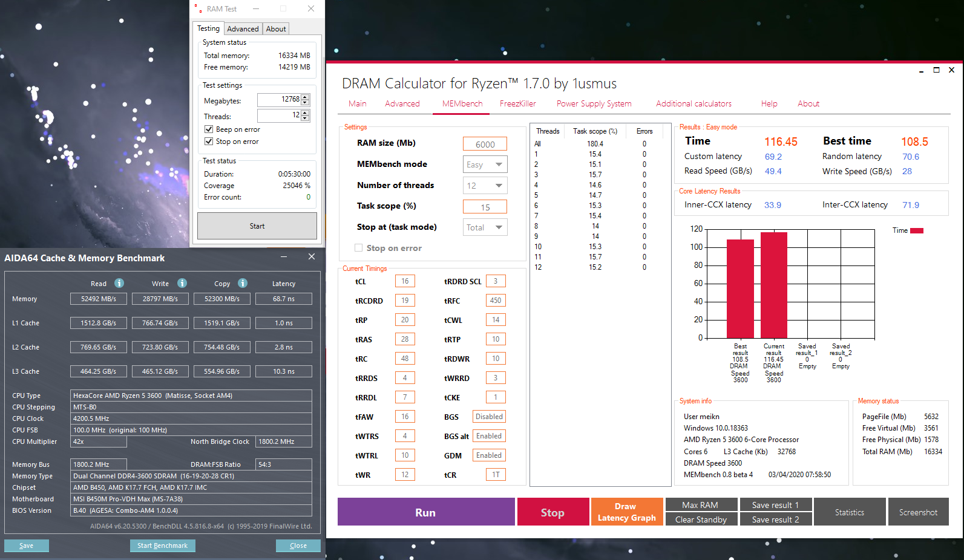Image resolution: width=964 pixels, height=560 pixels.
Task: Click the Task scope (%) input field
Action: tap(485, 207)
